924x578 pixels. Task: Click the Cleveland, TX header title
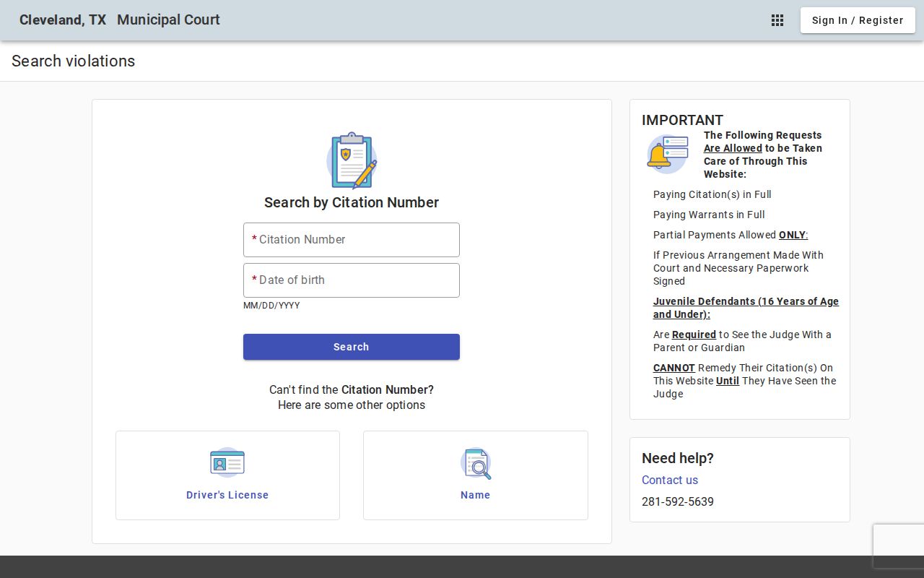click(63, 20)
